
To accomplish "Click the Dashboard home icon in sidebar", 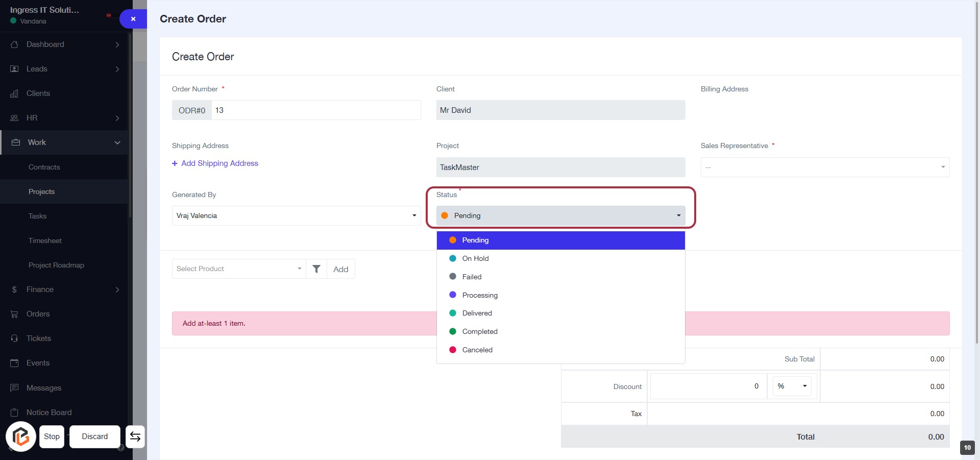I will pos(14,44).
